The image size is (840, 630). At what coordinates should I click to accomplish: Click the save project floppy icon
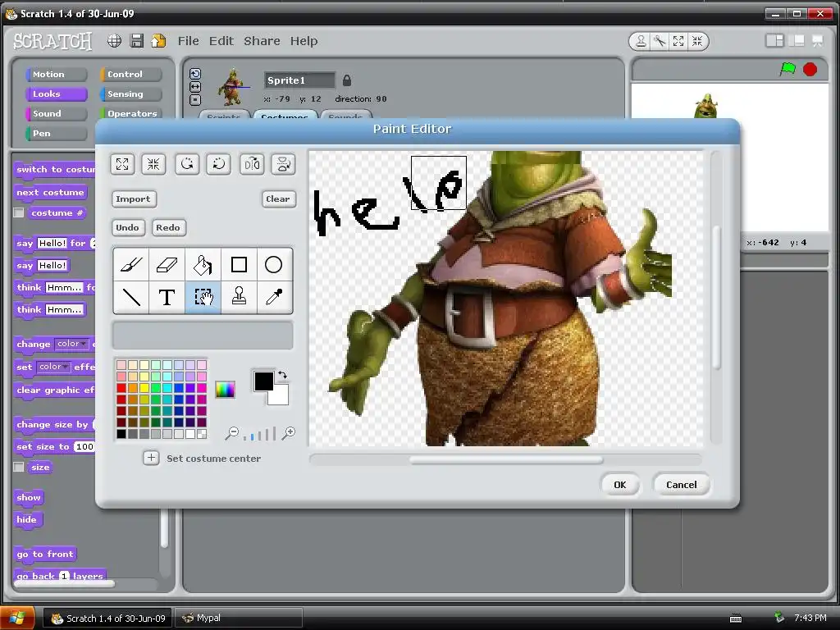coord(137,41)
